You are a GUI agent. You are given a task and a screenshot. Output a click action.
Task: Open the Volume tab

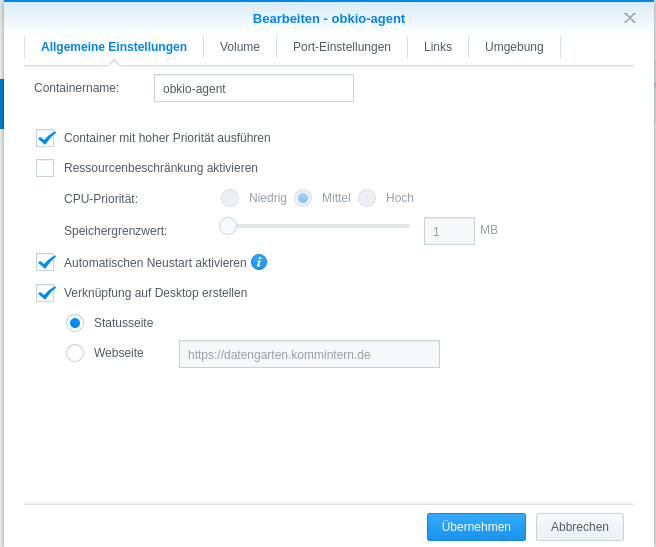pyautogui.click(x=240, y=47)
